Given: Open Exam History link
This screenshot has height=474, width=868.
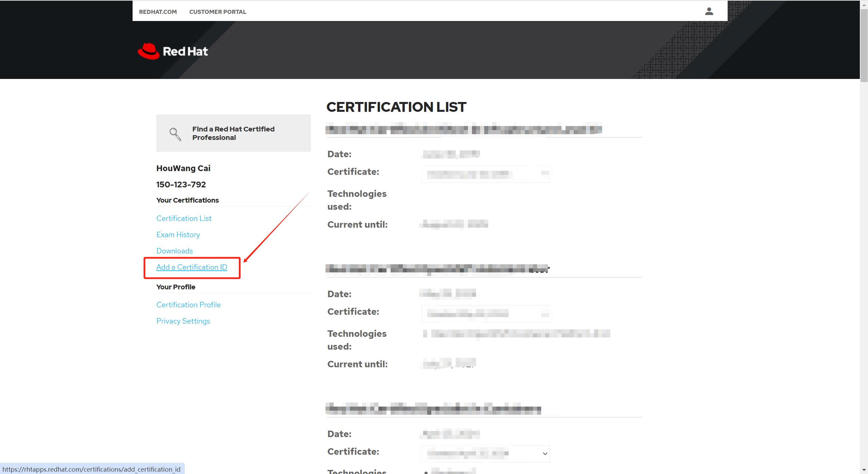Looking at the screenshot, I should click(178, 235).
